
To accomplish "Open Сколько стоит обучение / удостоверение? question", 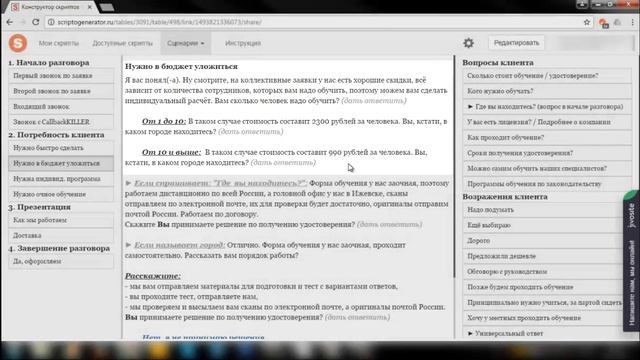I will (x=547, y=76).
